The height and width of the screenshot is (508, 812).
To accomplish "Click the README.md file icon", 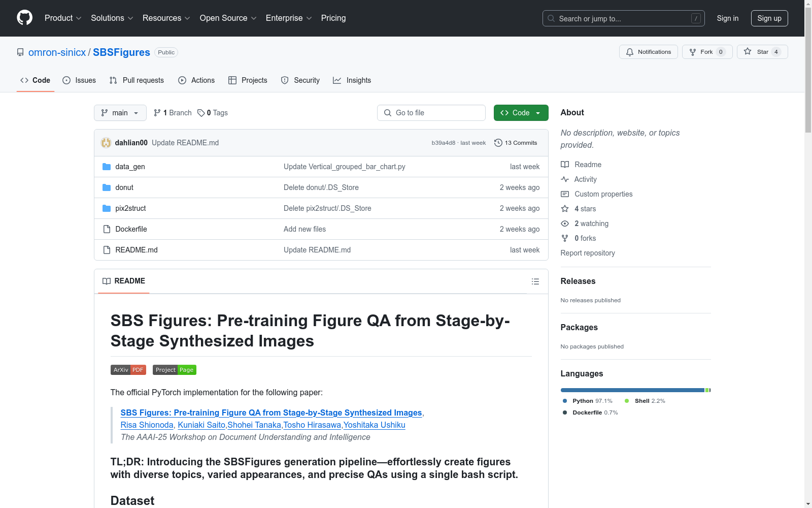I will (x=107, y=250).
